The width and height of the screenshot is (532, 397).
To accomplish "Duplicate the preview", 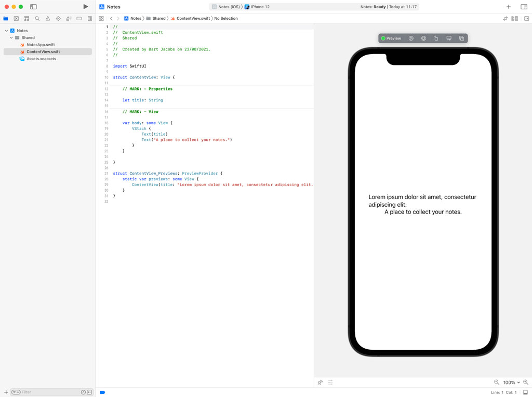I will click(x=461, y=38).
